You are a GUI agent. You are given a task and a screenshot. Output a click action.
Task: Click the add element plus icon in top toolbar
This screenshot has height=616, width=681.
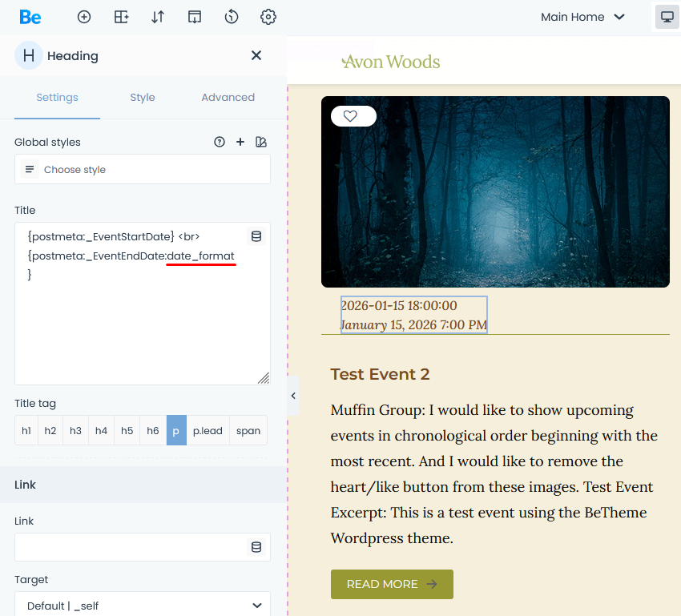point(84,17)
